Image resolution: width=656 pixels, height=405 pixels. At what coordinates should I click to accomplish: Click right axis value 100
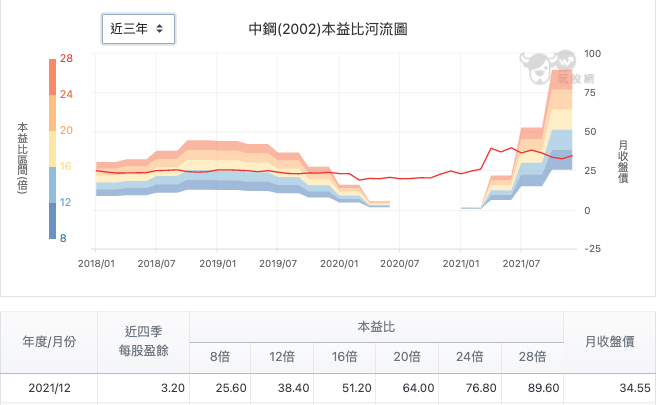(592, 54)
